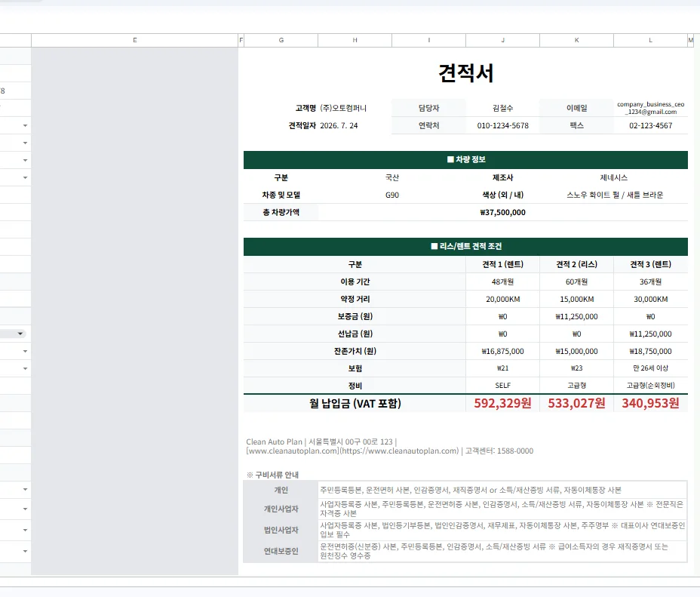Select the 48개월 period cell
This screenshot has width=700, height=597.
click(x=502, y=282)
